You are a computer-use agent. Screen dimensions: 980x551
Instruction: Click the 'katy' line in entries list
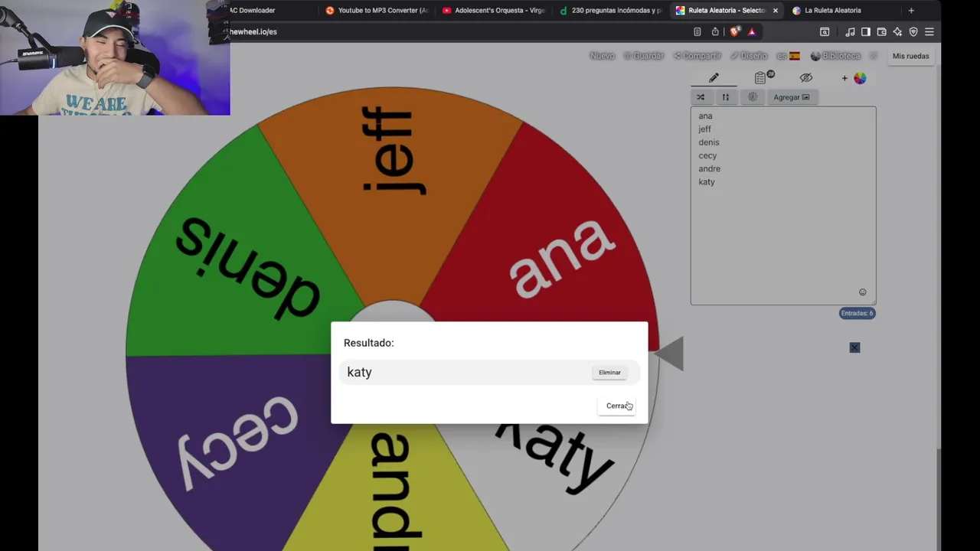706,182
